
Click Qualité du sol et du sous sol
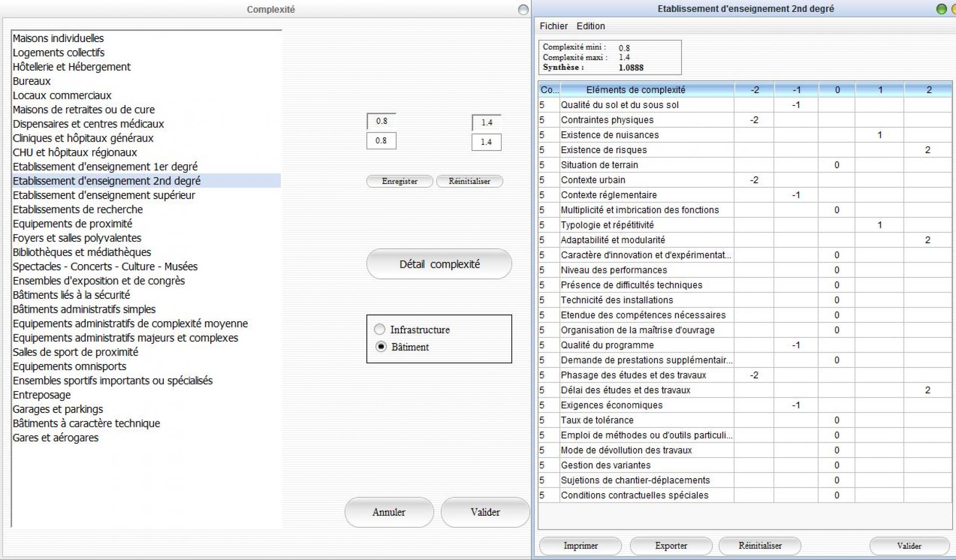tap(620, 105)
